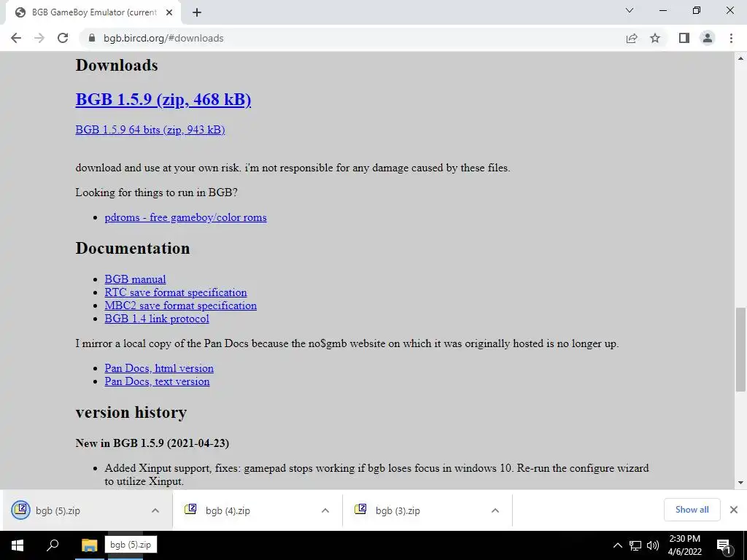Image resolution: width=747 pixels, height=560 pixels.
Task: Open network status tray icon
Action: (x=635, y=545)
